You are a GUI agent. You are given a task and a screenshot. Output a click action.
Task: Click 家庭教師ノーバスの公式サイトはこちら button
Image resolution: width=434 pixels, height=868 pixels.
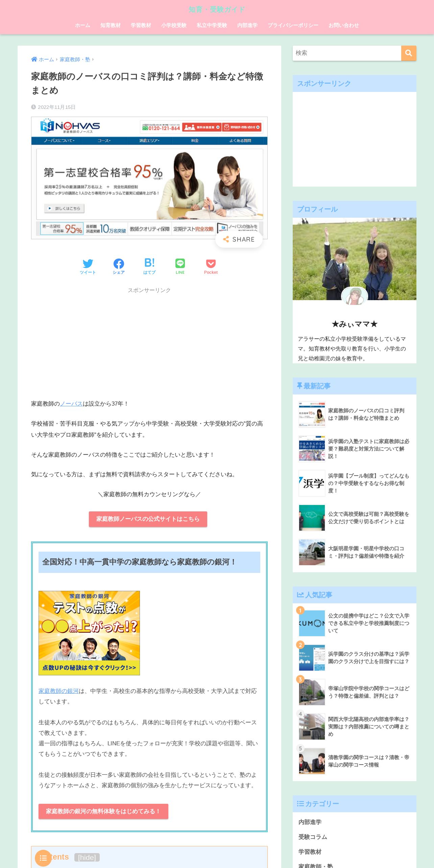(x=148, y=519)
